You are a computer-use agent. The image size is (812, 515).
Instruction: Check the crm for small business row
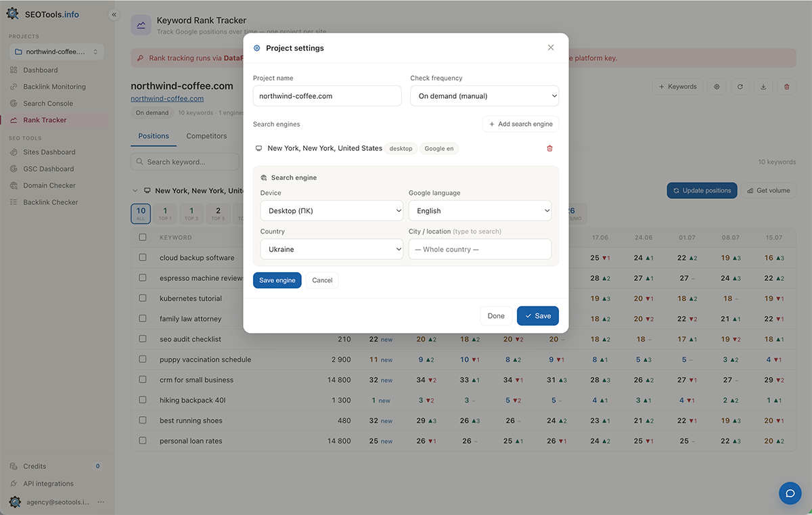143,380
